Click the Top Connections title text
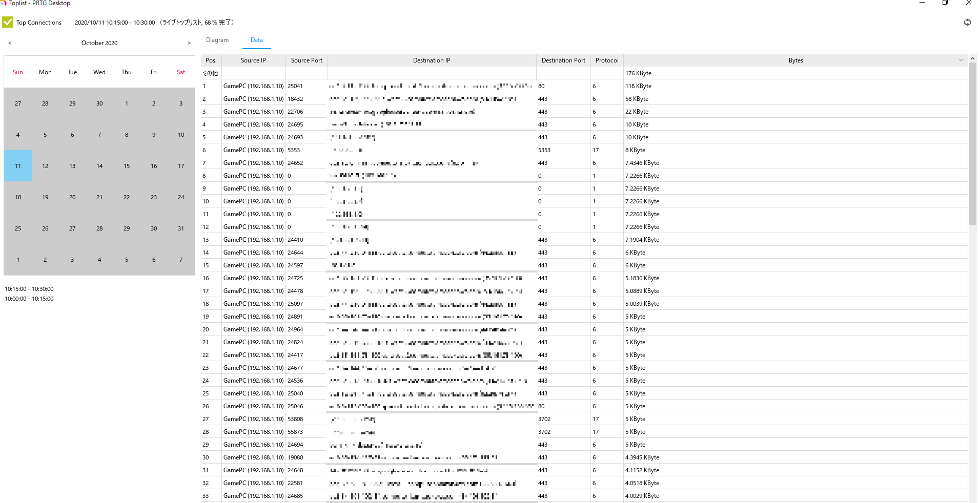 39,23
